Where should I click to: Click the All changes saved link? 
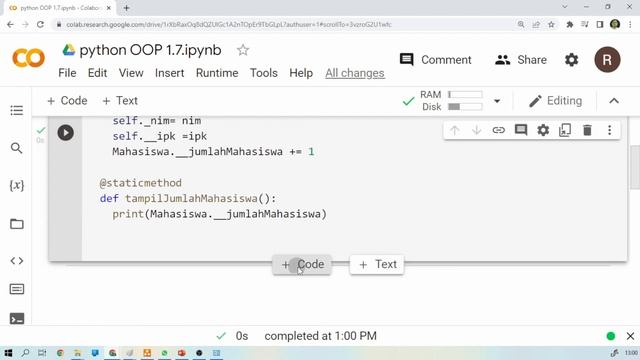[355, 73]
